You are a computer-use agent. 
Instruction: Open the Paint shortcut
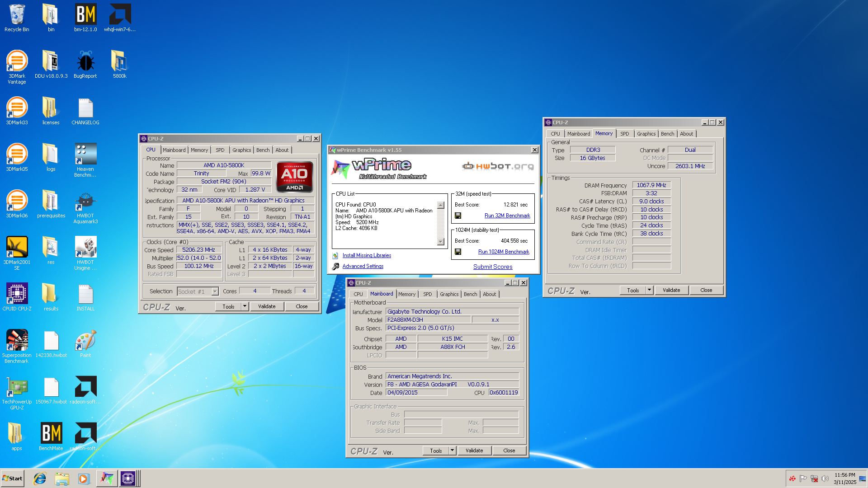point(85,343)
